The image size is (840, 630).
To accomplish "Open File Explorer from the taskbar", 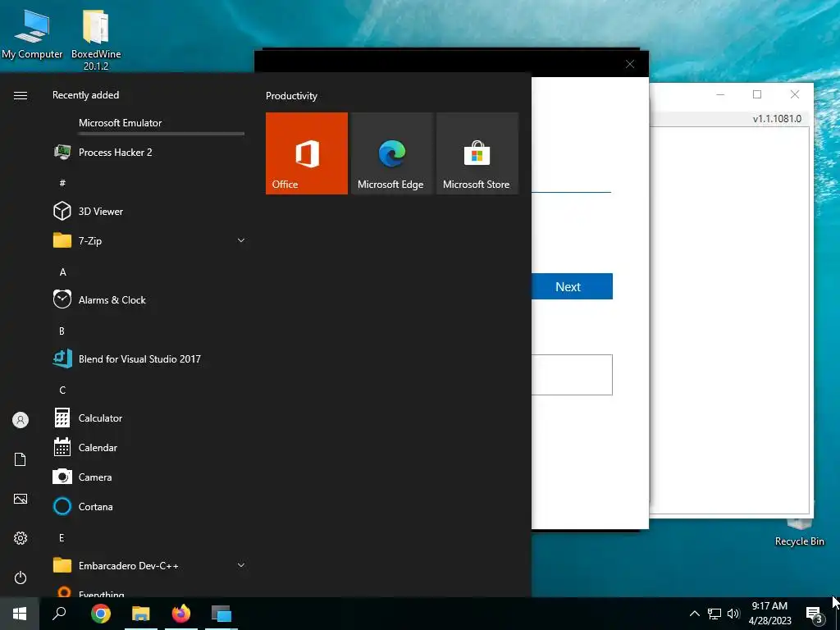I will point(141,614).
